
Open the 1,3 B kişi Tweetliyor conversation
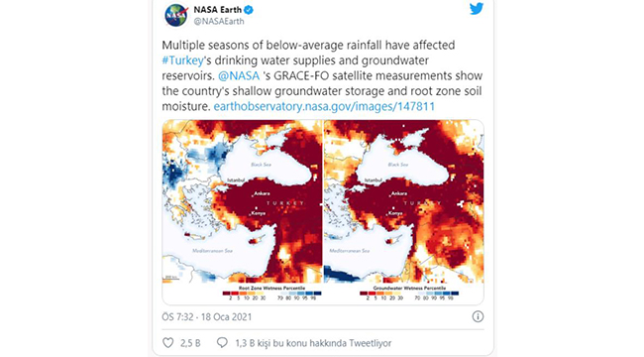point(313,343)
